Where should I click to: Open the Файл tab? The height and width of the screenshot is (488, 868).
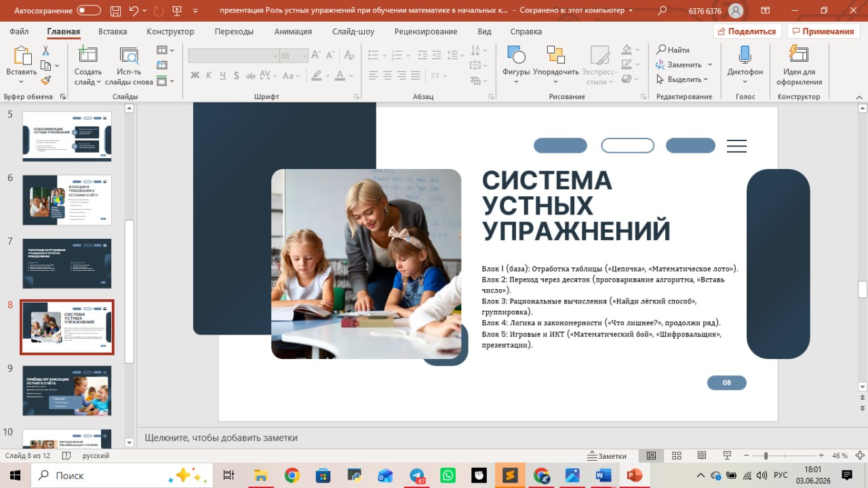19,31
